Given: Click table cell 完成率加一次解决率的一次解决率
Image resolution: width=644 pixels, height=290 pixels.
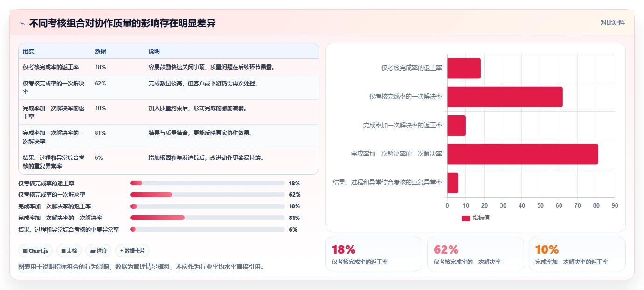Looking at the screenshot, I should pos(54,137).
